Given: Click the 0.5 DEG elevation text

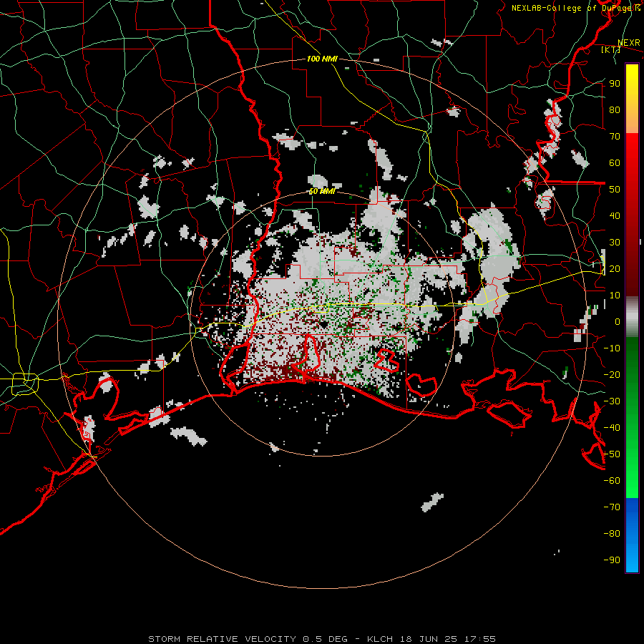Looking at the screenshot, I should [326, 639].
